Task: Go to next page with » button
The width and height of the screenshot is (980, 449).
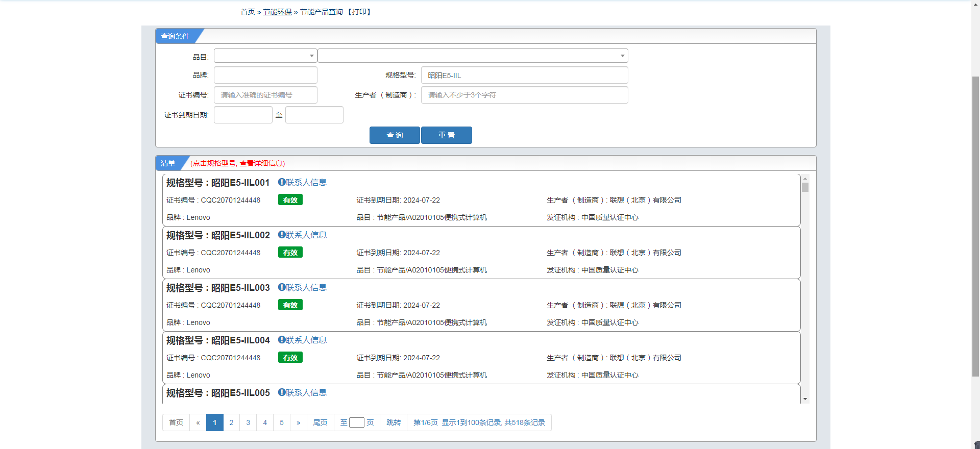Action: point(299,422)
